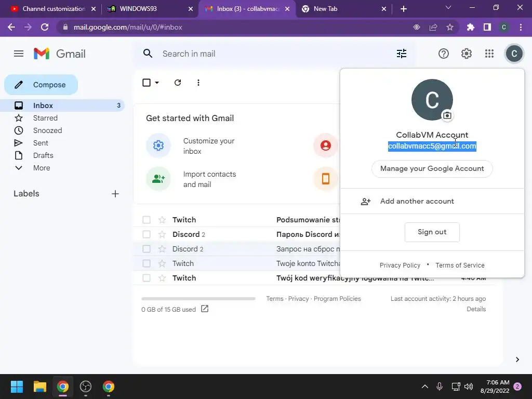Show hidden system tray icons
Screen dimensions: 532x399
click(x=424, y=387)
